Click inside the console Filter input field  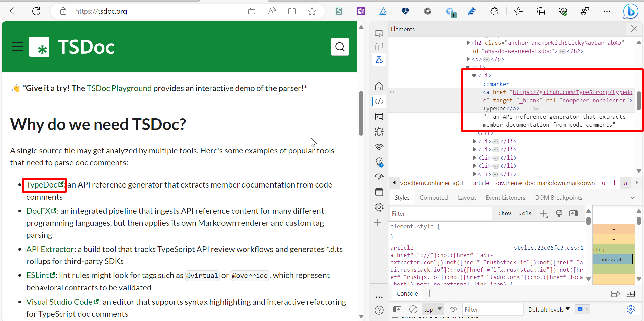[x=492, y=309]
